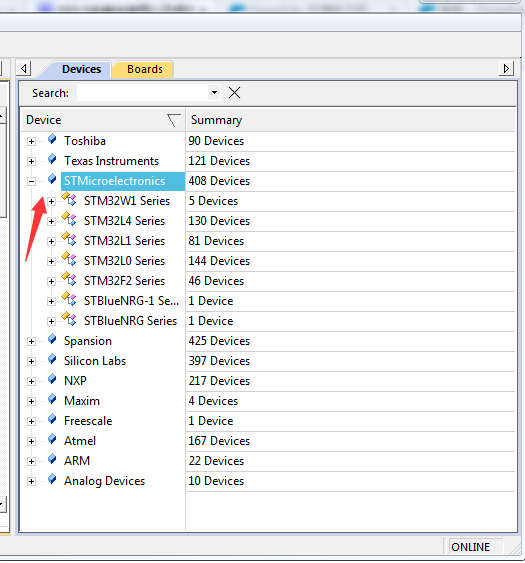This screenshot has width=525, height=563.
Task: Expand the Atmel node
Action: 31,441
